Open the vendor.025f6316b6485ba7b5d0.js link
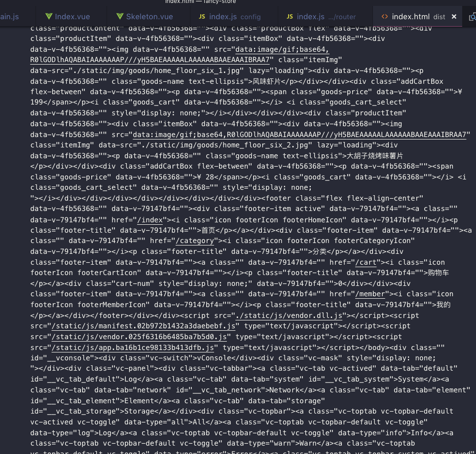The image size is (476, 454). [x=139, y=337]
